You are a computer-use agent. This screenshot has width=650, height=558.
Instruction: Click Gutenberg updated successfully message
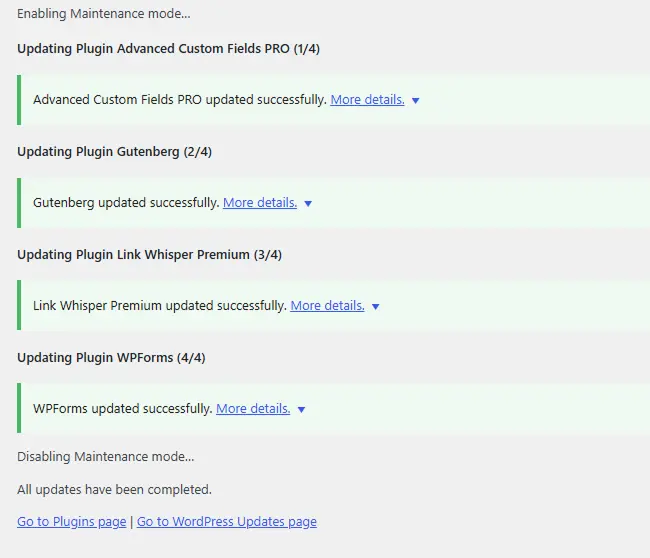coord(126,203)
